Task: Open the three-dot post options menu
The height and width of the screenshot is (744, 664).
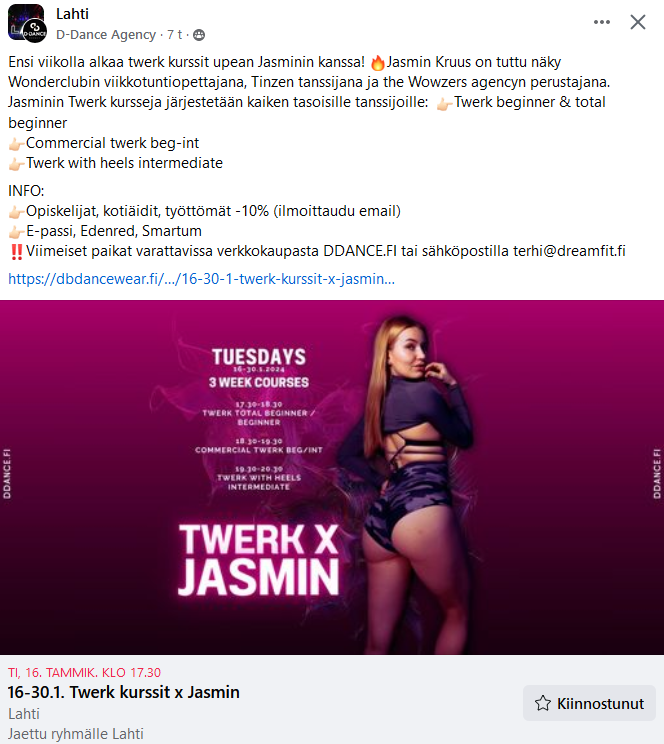Action: click(601, 22)
